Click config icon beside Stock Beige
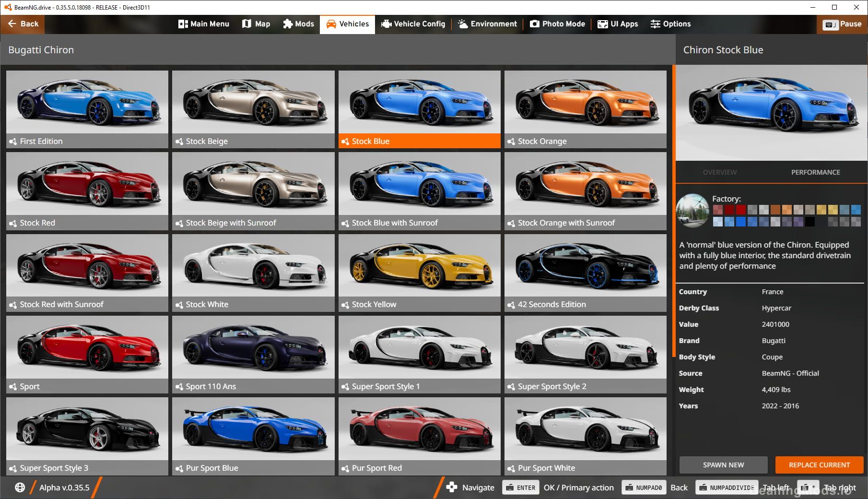The width and height of the screenshot is (868, 499). click(x=179, y=142)
